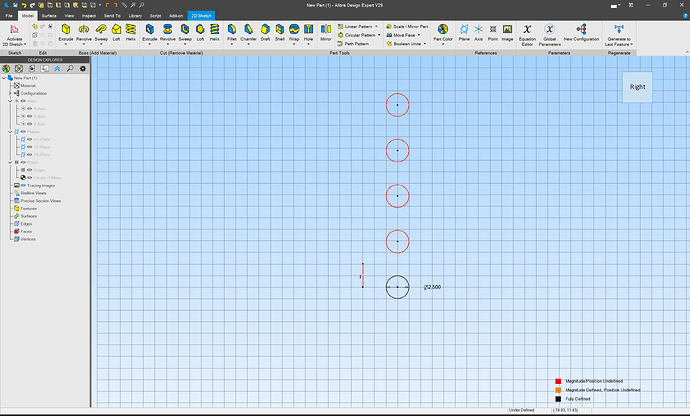Select the Boss Loft tool

click(x=116, y=33)
